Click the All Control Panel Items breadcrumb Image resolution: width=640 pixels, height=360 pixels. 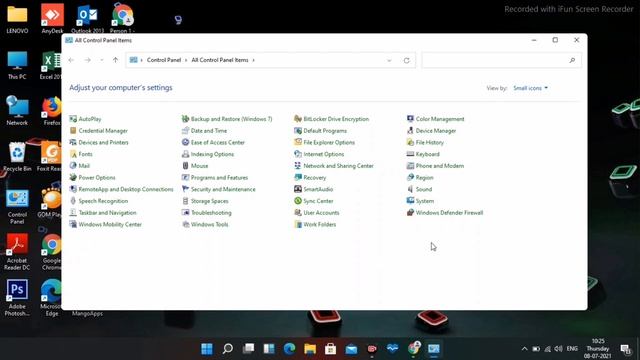pos(220,60)
